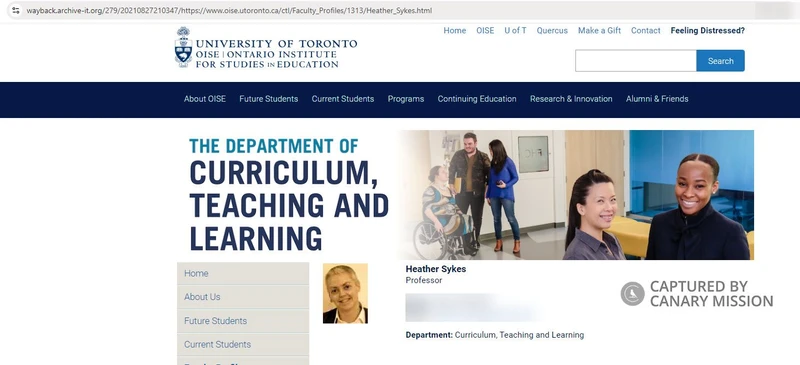The width and height of the screenshot is (800, 365).
Task: Click the Feeling Distressed? link
Action: pyautogui.click(x=708, y=31)
